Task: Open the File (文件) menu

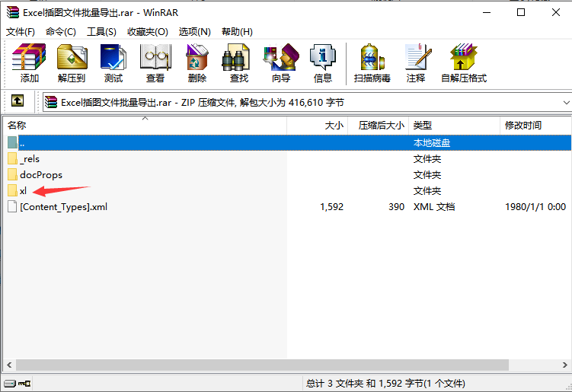Action: (x=21, y=32)
